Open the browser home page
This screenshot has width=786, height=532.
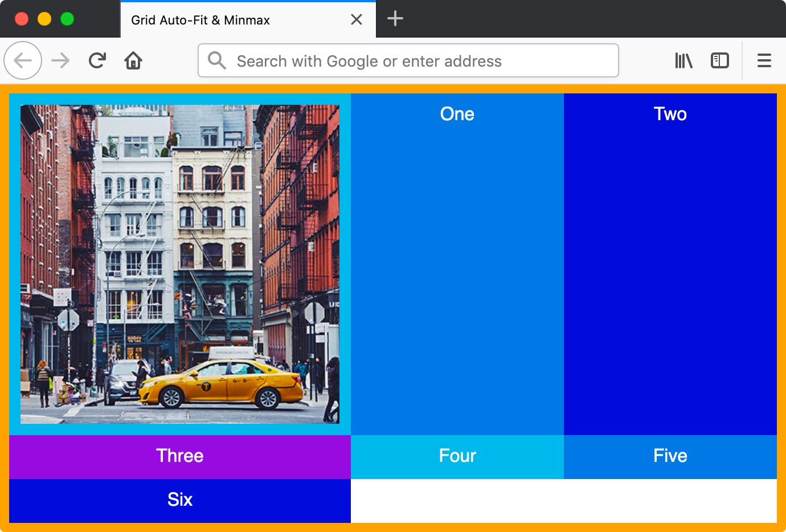133,60
